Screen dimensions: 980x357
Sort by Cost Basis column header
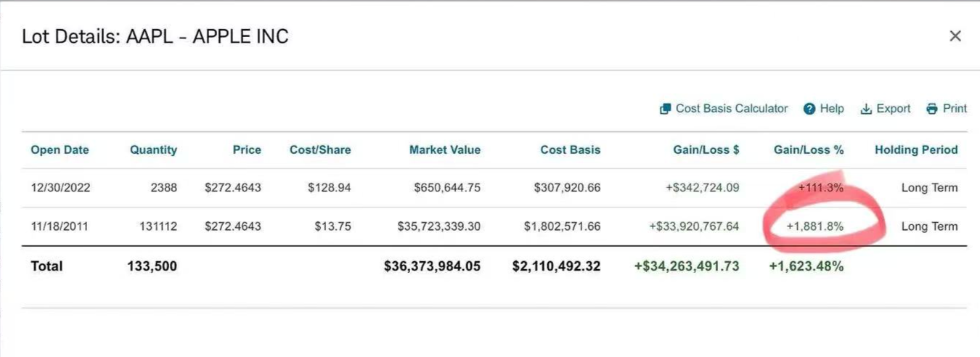coord(571,150)
